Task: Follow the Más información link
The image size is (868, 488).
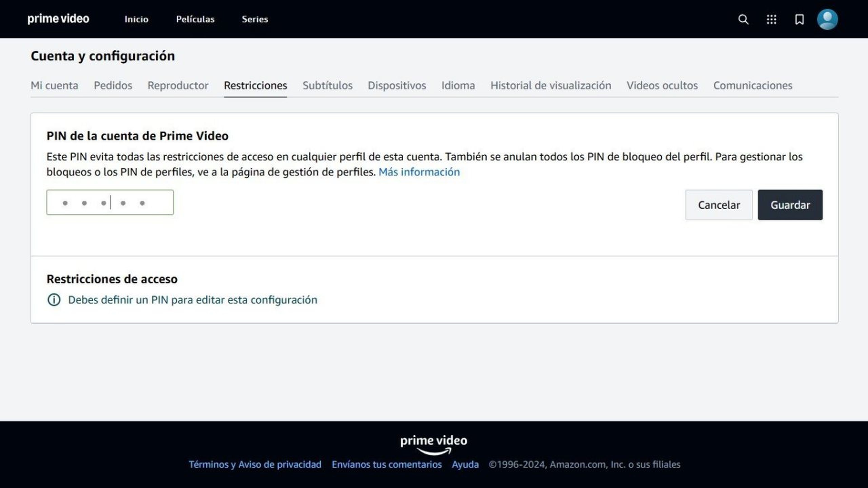Action: click(419, 172)
